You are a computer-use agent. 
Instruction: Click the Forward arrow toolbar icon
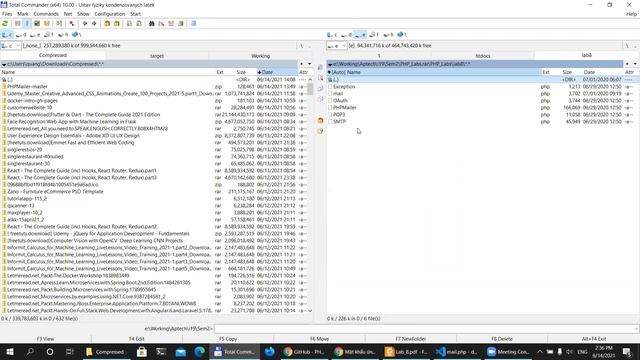click(94, 24)
